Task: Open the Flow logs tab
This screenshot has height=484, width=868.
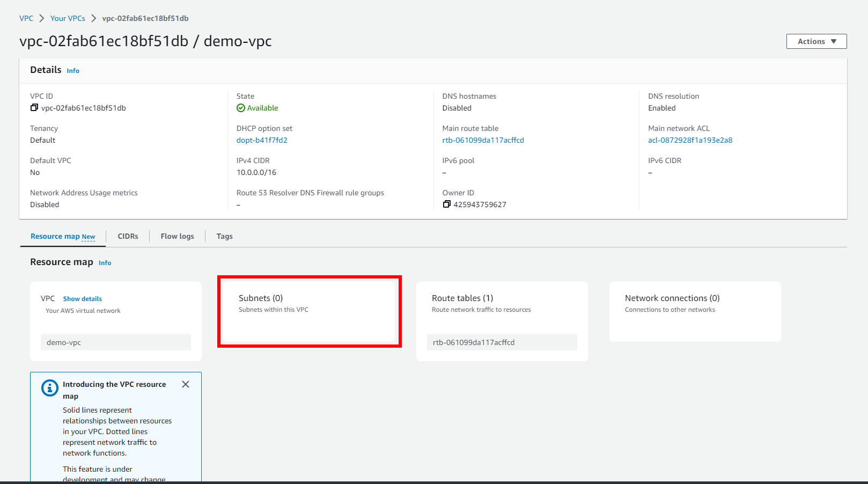Action: 177,236
